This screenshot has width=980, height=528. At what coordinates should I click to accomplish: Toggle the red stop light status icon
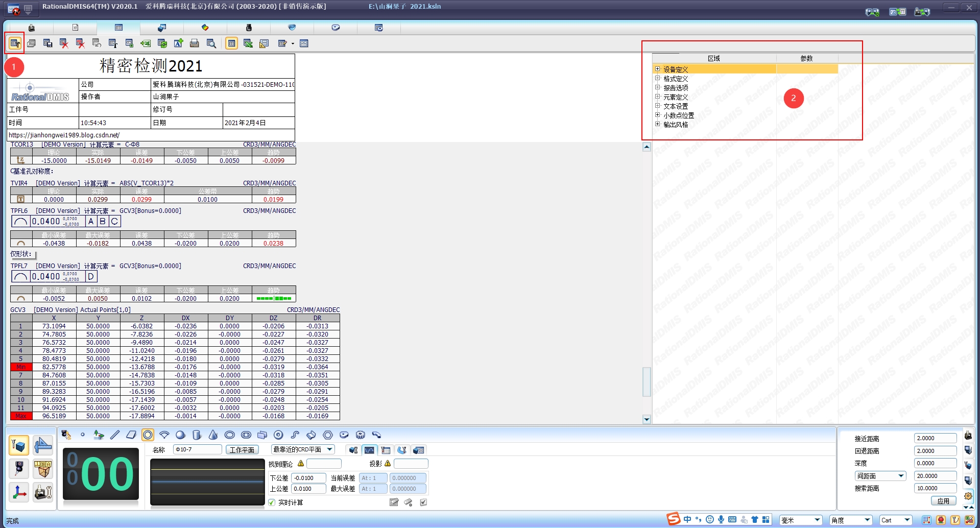click(x=941, y=520)
